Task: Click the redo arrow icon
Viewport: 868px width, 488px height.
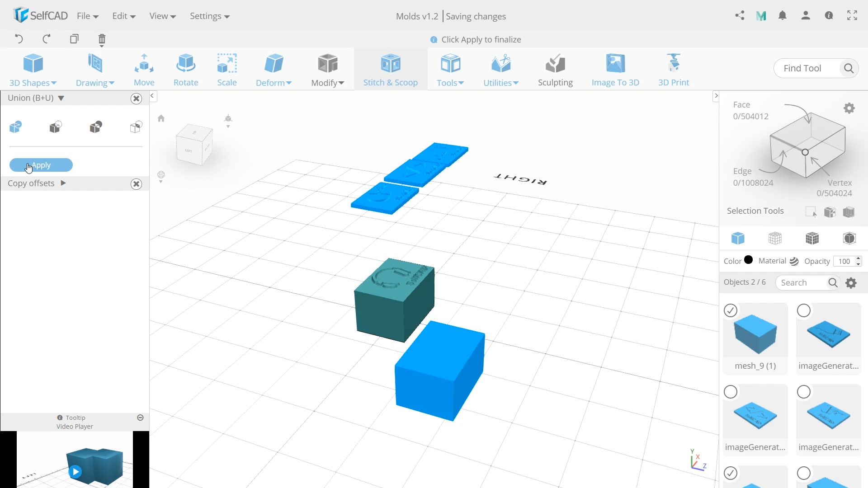Action: pos(47,39)
